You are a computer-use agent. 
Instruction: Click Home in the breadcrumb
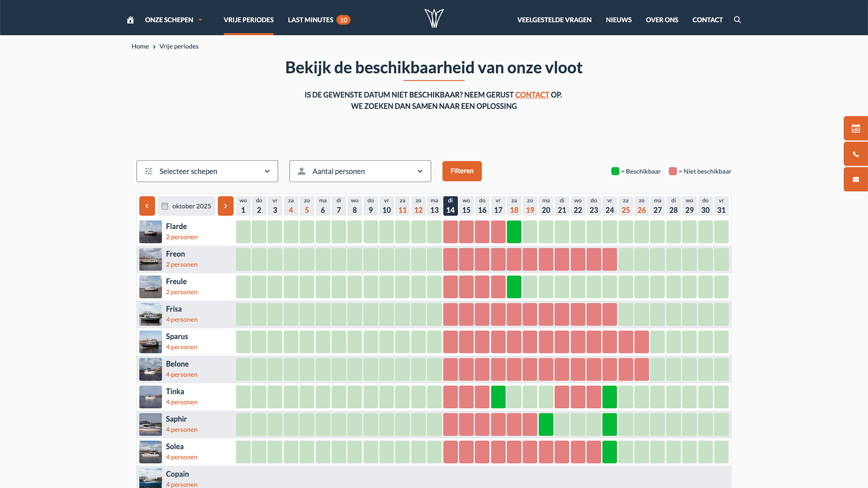[x=140, y=46]
